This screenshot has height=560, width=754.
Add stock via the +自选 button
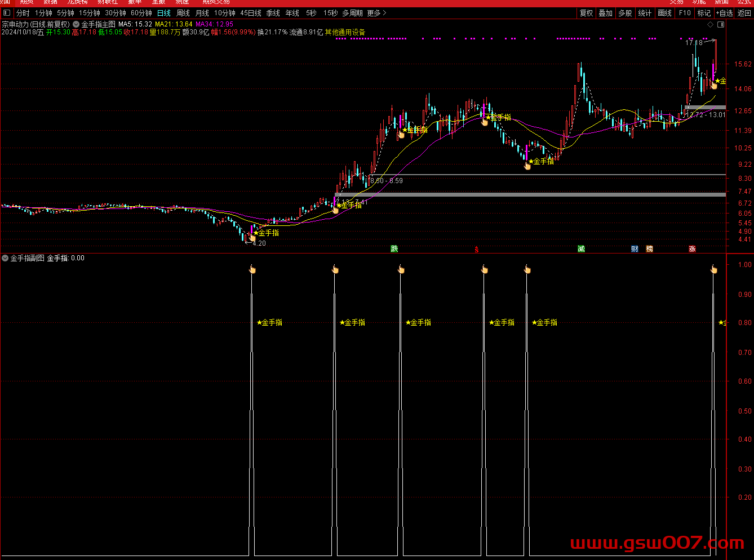point(724,13)
